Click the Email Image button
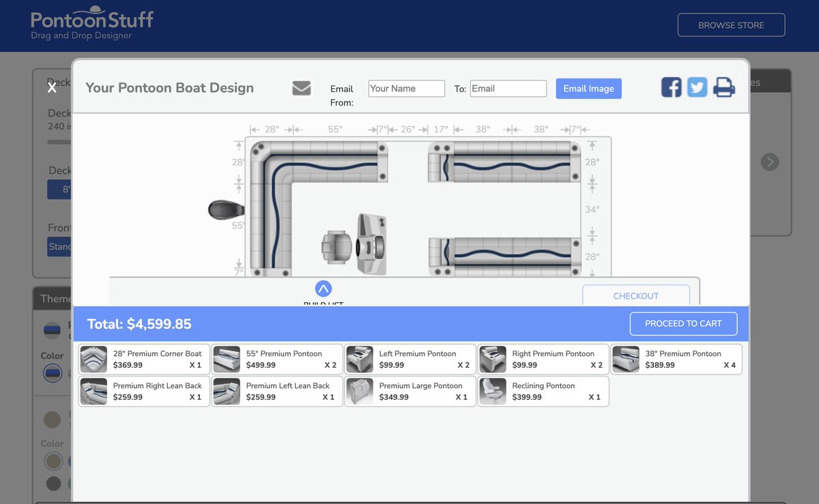The image size is (819, 504). [x=588, y=89]
